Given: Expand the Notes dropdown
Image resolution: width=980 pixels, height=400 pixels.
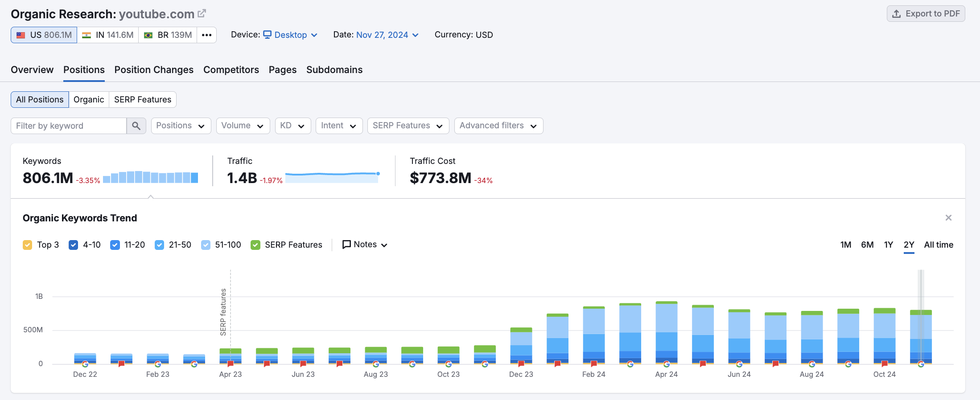Looking at the screenshot, I should (x=365, y=245).
